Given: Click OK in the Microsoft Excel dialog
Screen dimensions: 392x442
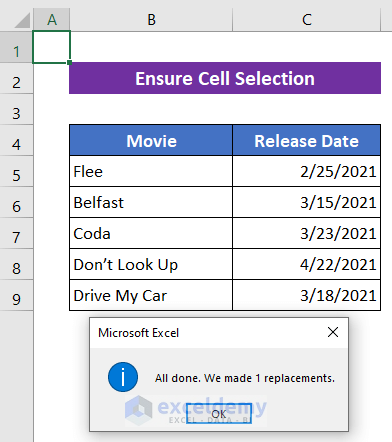Looking at the screenshot, I should tap(219, 414).
